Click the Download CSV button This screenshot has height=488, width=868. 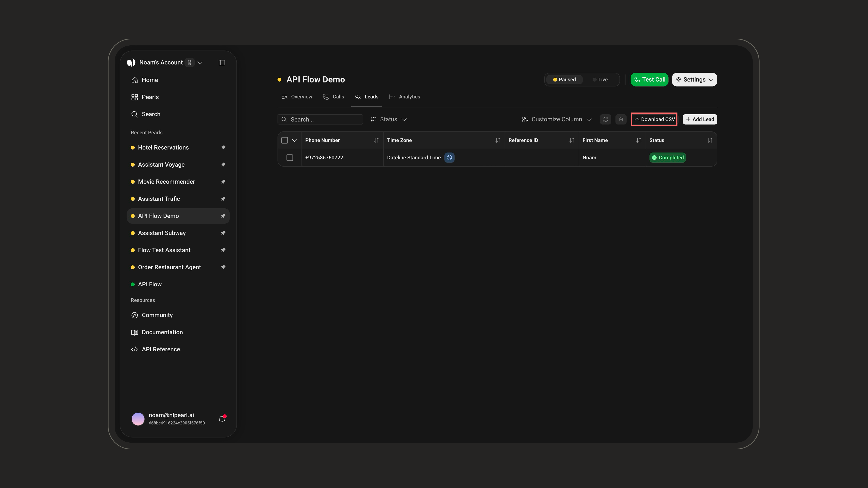pyautogui.click(x=654, y=119)
